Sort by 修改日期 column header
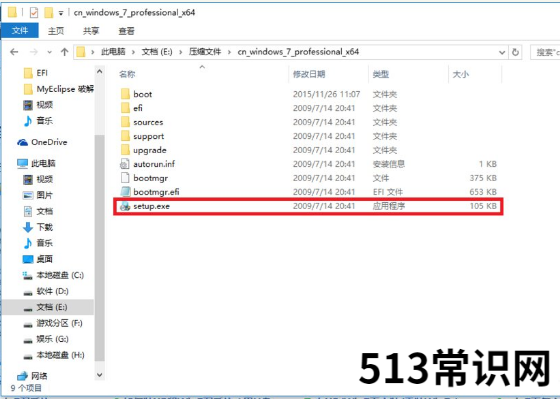Viewport: 560px width, 399px height. click(x=309, y=74)
